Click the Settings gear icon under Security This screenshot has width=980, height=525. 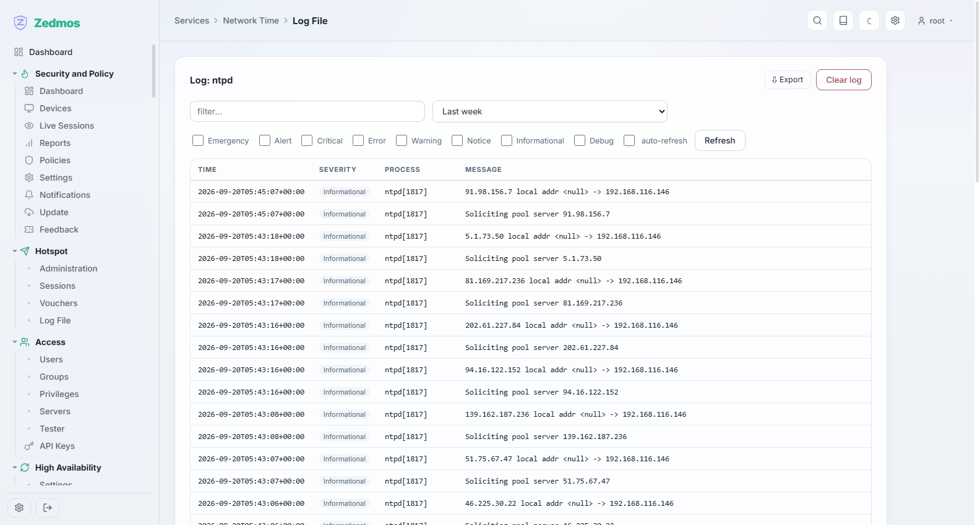(x=29, y=177)
